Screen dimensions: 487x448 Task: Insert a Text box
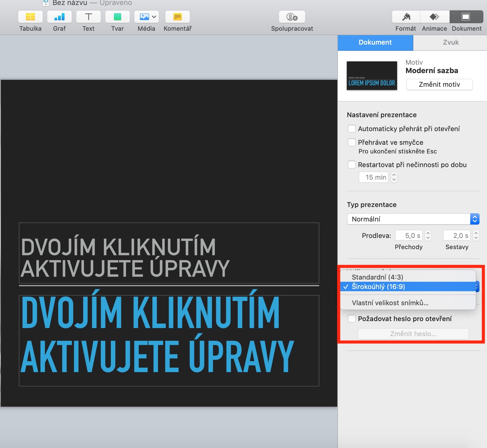pos(88,17)
